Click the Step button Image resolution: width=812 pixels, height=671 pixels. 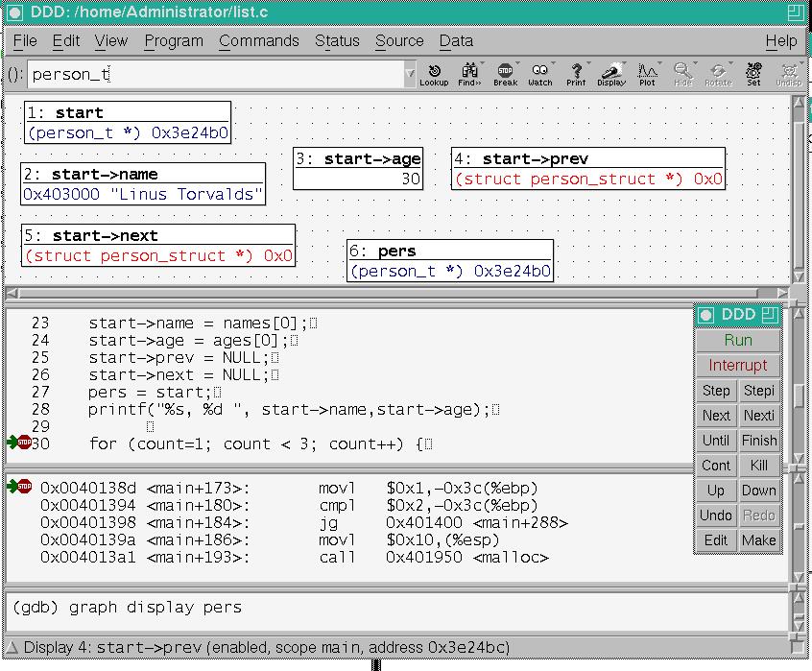pyautogui.click(x=716, y=391)
